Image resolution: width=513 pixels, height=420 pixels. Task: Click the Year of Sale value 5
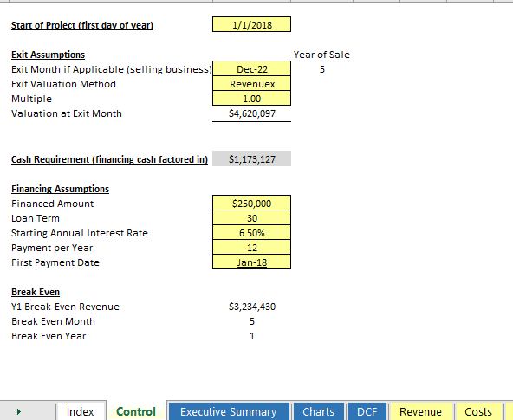coord(322,69)
